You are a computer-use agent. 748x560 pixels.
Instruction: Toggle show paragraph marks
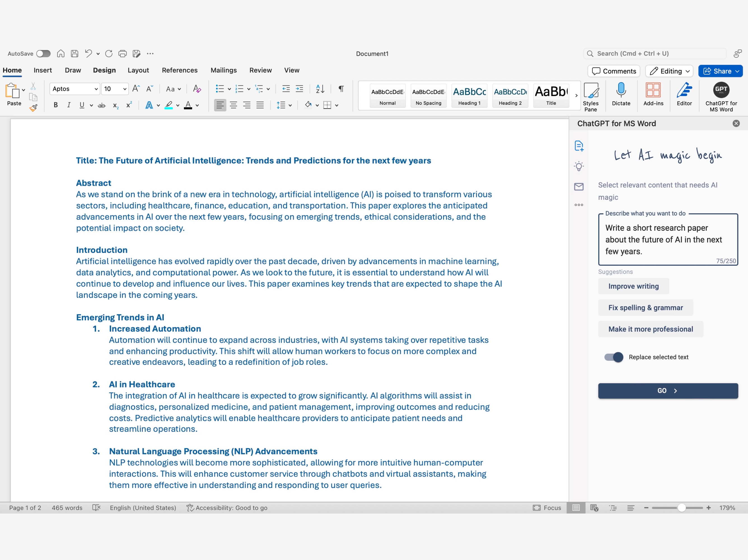pyautogui.click(x=341, y=88)
